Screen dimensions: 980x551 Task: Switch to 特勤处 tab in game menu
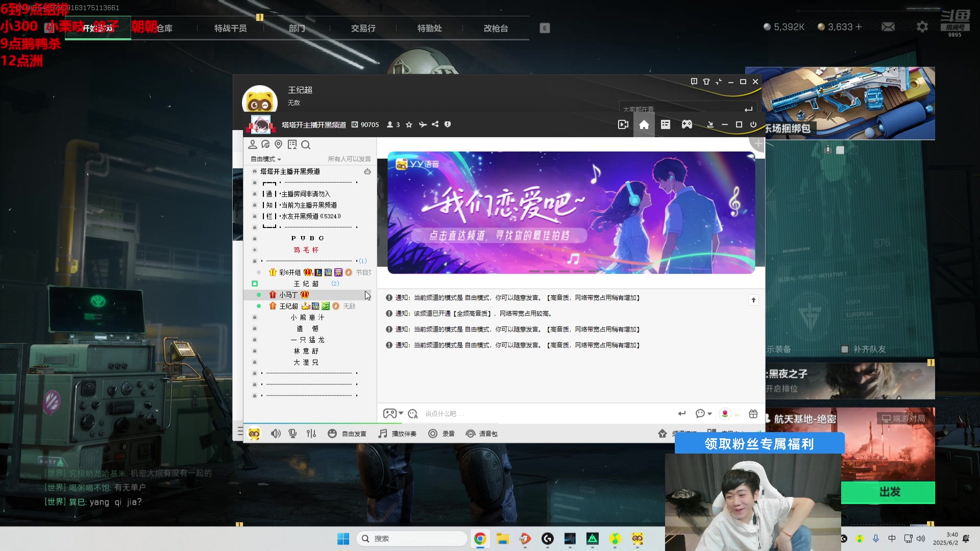[429, 29]
